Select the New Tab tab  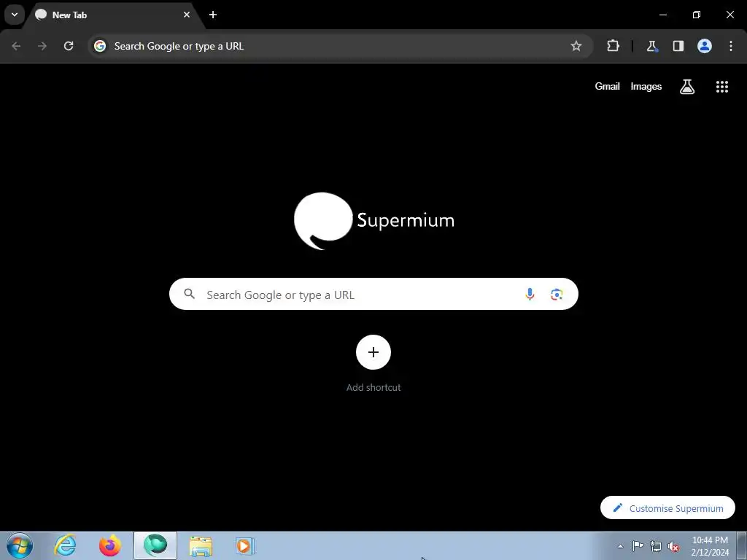pyautogui.click(x=112, y=15)
